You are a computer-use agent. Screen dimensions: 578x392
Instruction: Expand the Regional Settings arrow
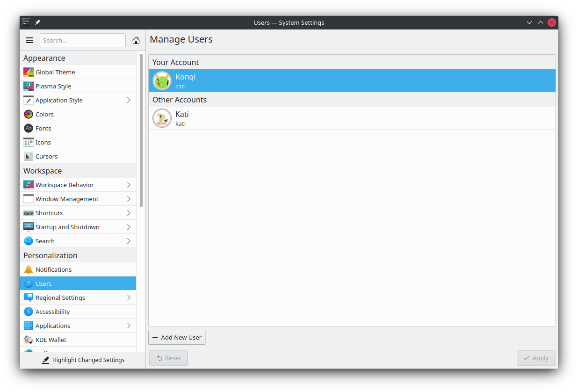pyautogui.click(x=129, y=298)
